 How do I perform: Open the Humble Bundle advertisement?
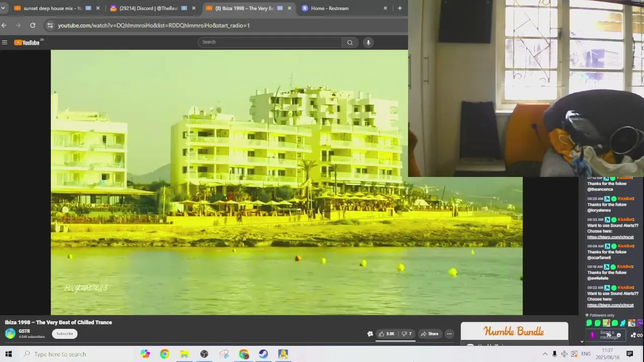tap(514, 332)
